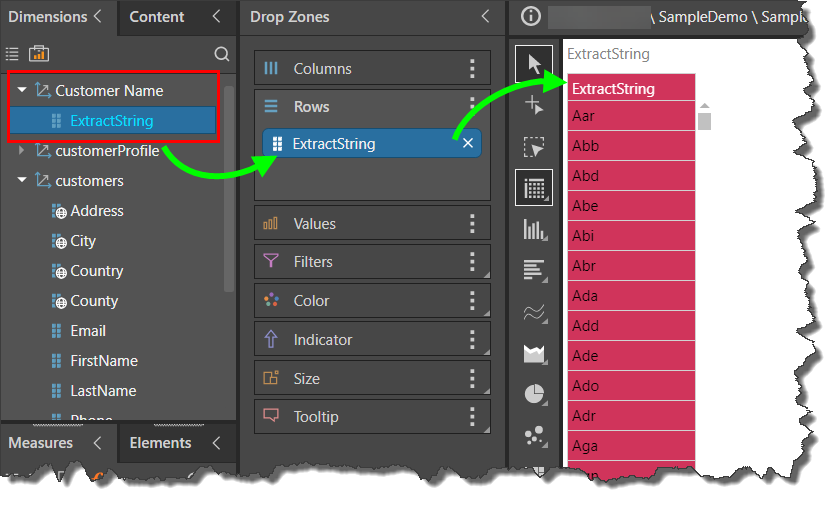This screenshot has height=507, width=840.
Task: Click the Dimensions tree vertical scrollbar
Action: 229,189
